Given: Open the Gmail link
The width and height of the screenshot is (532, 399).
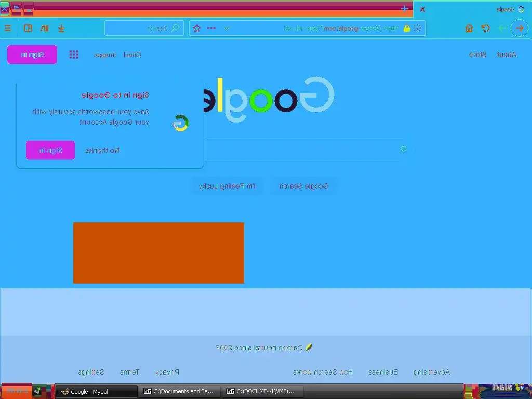Looking at the screenshot, I should coord(132,55).
